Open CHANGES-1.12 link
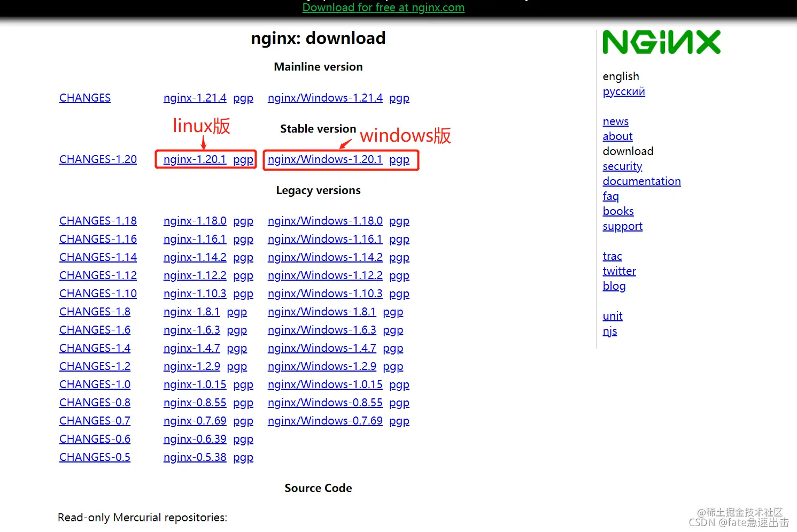 [x=98, y=275]
